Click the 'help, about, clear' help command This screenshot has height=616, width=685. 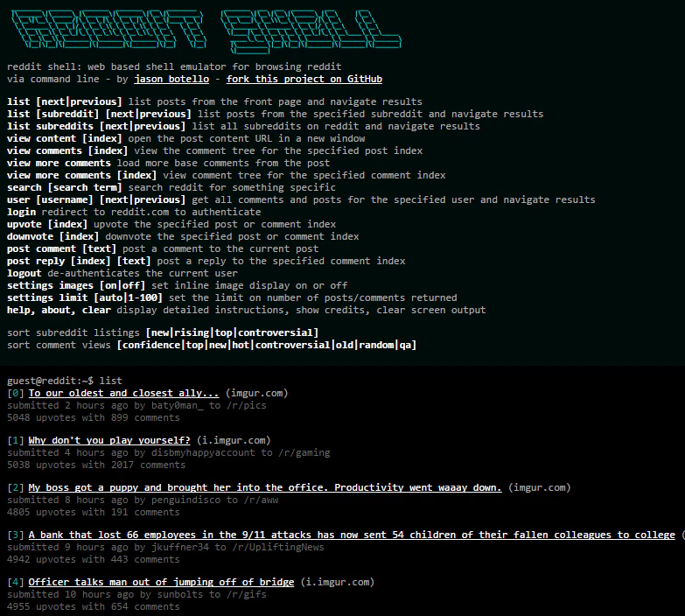[x=59, y=310]
